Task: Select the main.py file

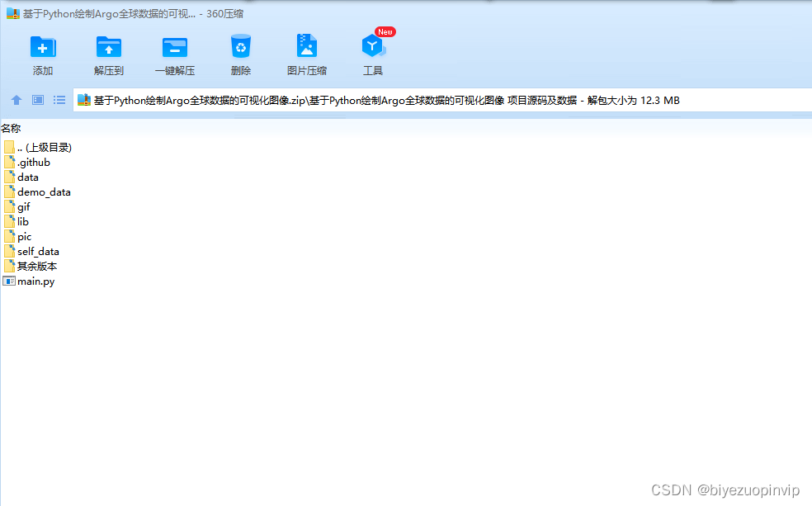Action: pos(29,281)
